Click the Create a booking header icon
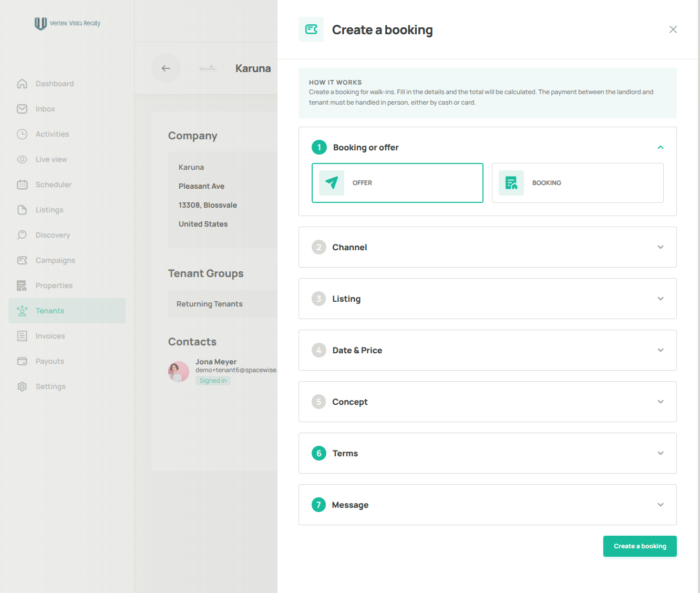 click(311, 29)
